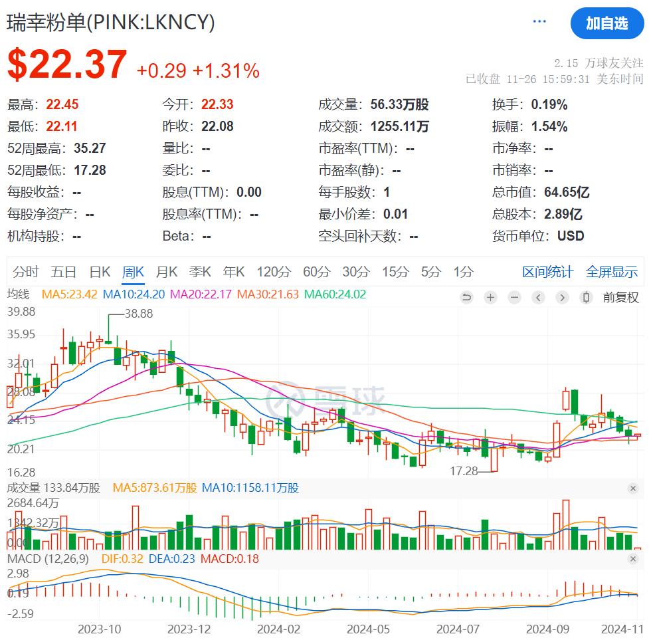Open the 前复权 adjustment dropdown
649x644 pixels.
[x=620, y=297]
